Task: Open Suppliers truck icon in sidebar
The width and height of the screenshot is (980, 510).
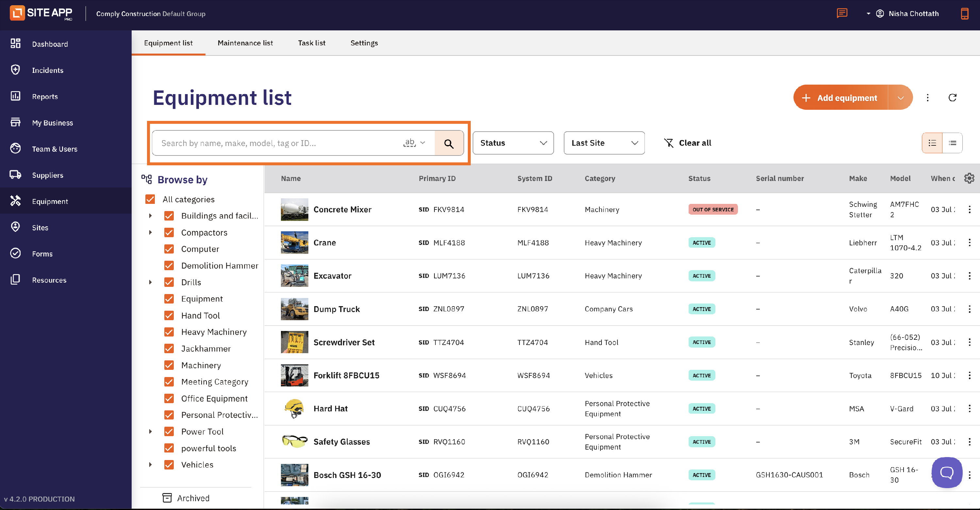Action: (15, 175)
